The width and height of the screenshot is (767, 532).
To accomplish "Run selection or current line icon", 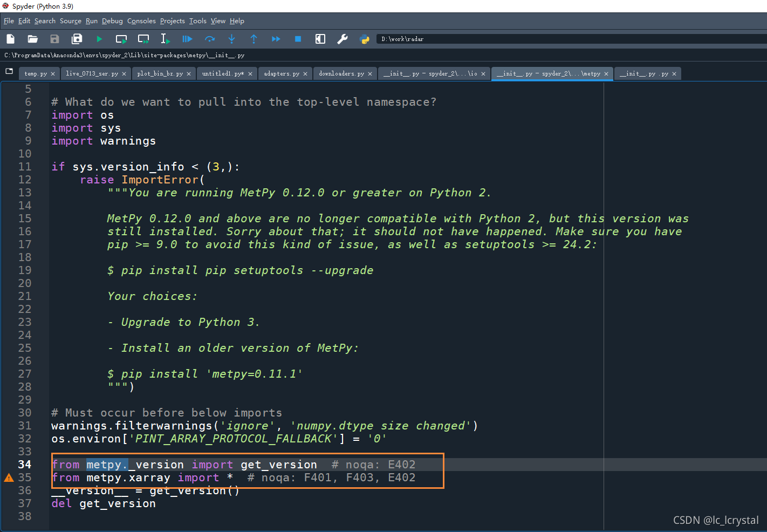I will tap(165, 39).
